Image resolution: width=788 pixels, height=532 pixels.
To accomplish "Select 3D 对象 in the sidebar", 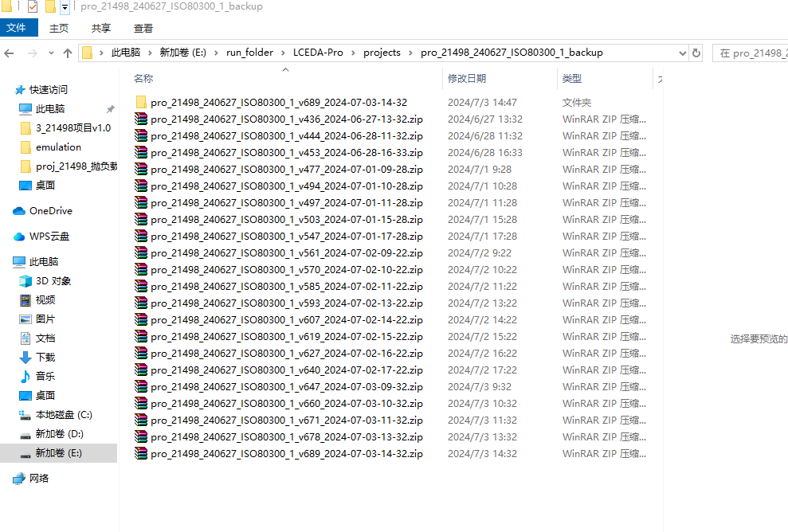I will 53,281.
